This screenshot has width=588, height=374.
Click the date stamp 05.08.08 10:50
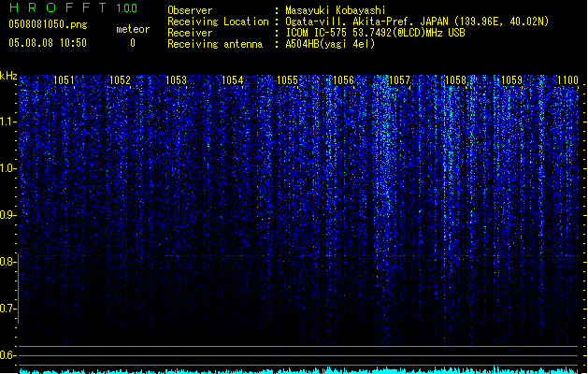coord(48,43)
